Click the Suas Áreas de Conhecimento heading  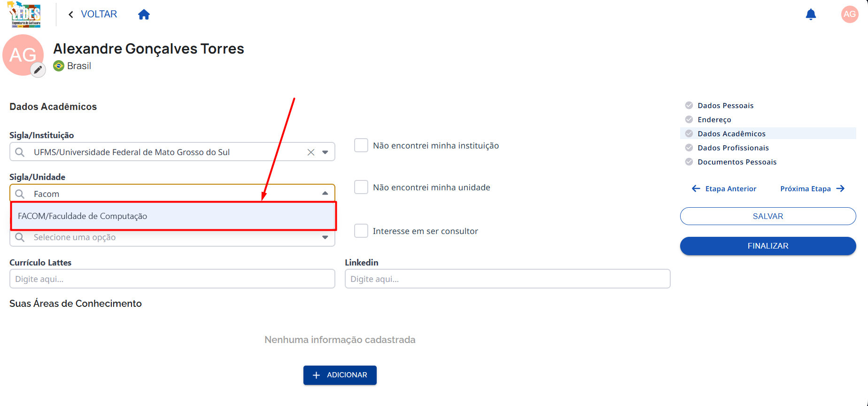(x=76, y=304)
